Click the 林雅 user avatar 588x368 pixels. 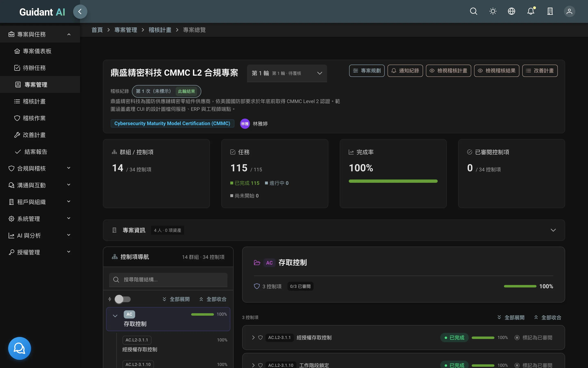[x=245, y=124]
